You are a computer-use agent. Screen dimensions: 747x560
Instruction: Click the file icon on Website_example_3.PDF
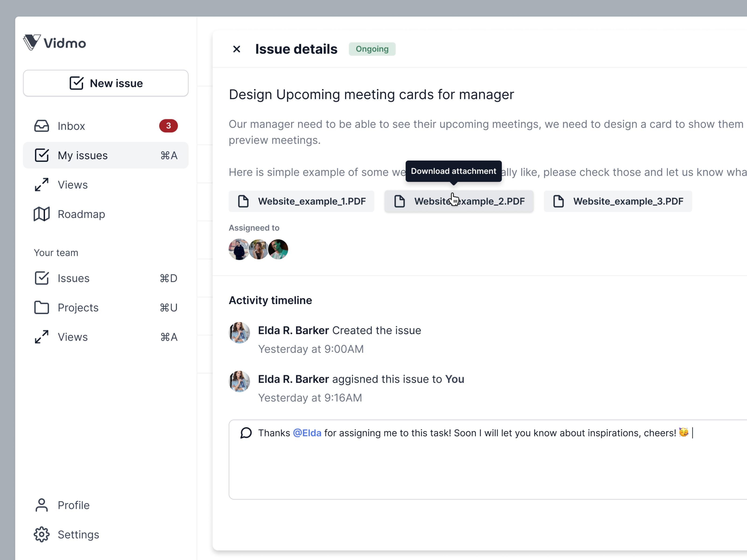click(x=558, y=201)
